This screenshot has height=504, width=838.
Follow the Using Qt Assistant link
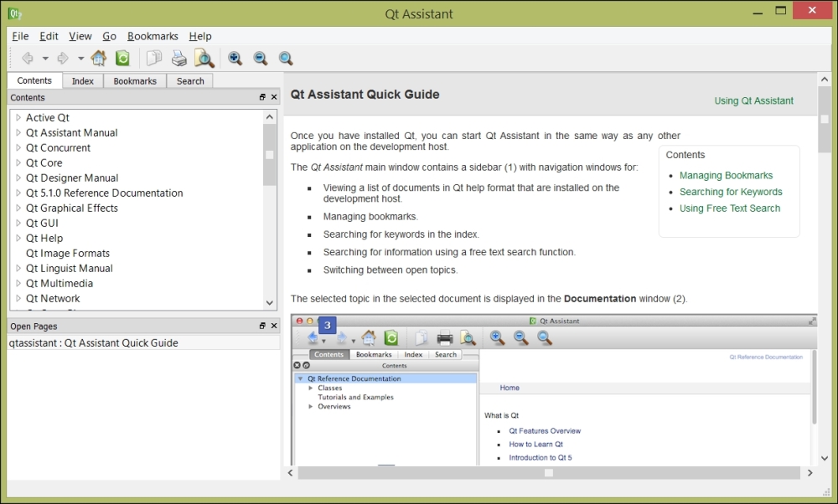point(753,101)
